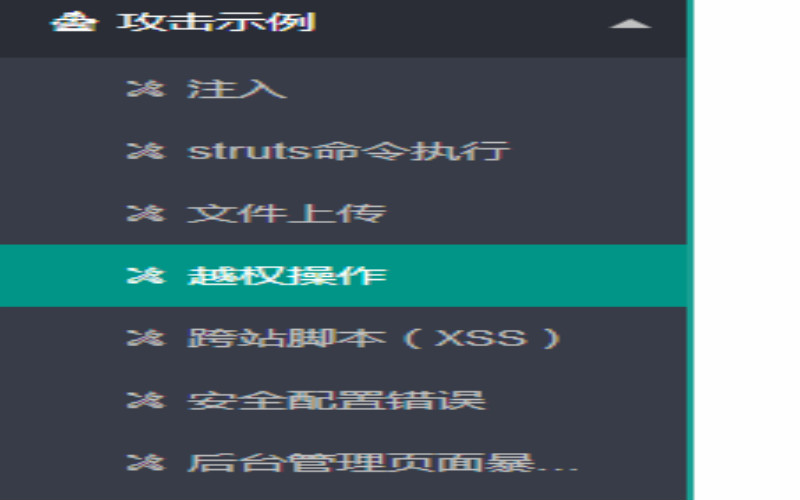Click the icon in highlighted 越权操作 row
The height and width of the screenshot is (500, 800).
[146, 276]
